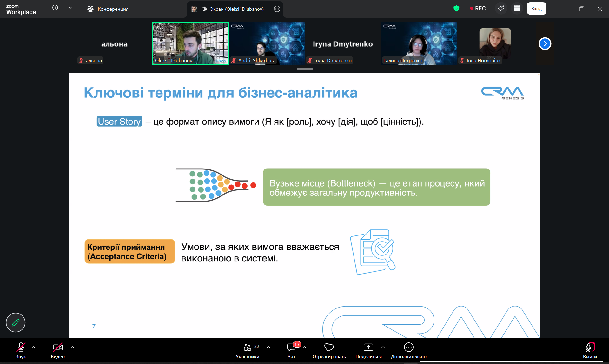Image resolution: width=609 pixels, height=364 pixels.
Task: Select the Конференция tab
Action: [108, 9]
